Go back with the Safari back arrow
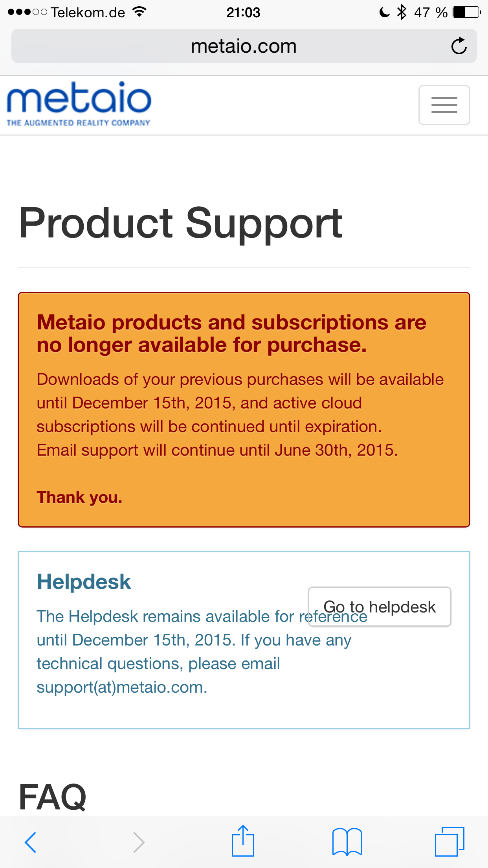 tap(31, 842)
